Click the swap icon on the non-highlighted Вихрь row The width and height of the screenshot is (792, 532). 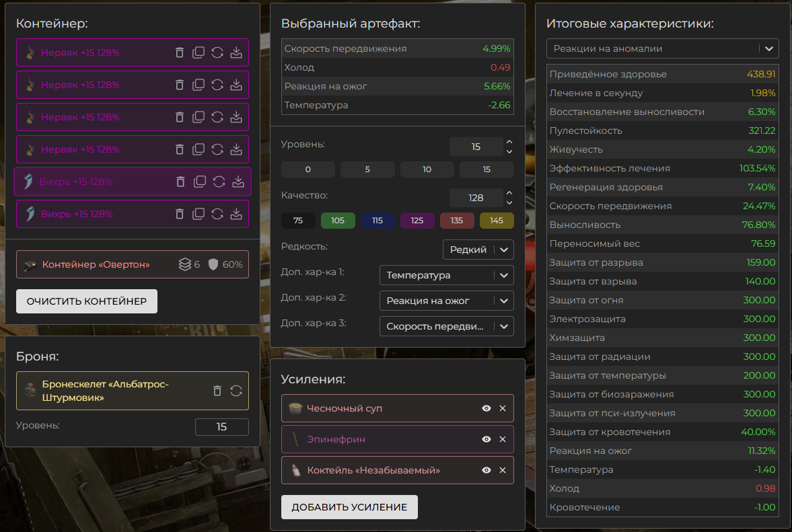click(x=217, y=214)
